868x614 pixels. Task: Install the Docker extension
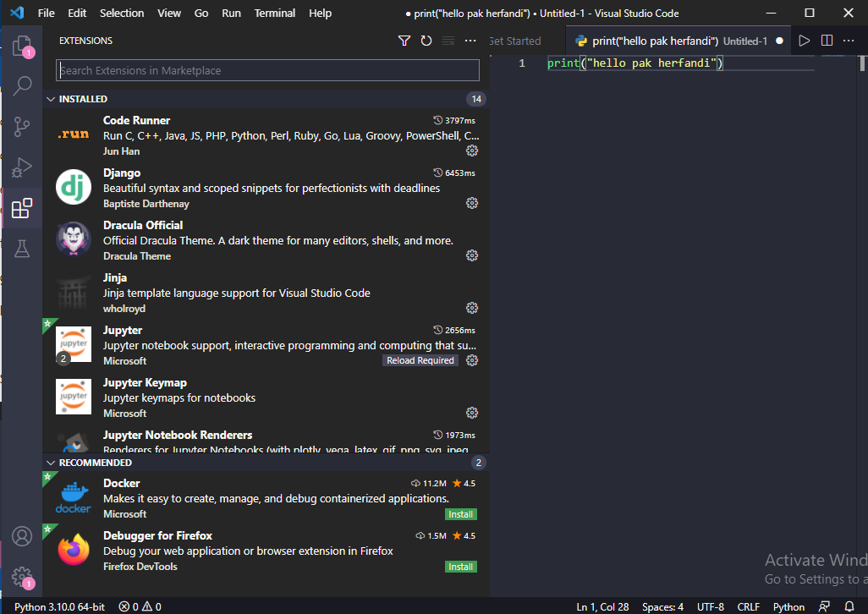click(x=460, y=513)
